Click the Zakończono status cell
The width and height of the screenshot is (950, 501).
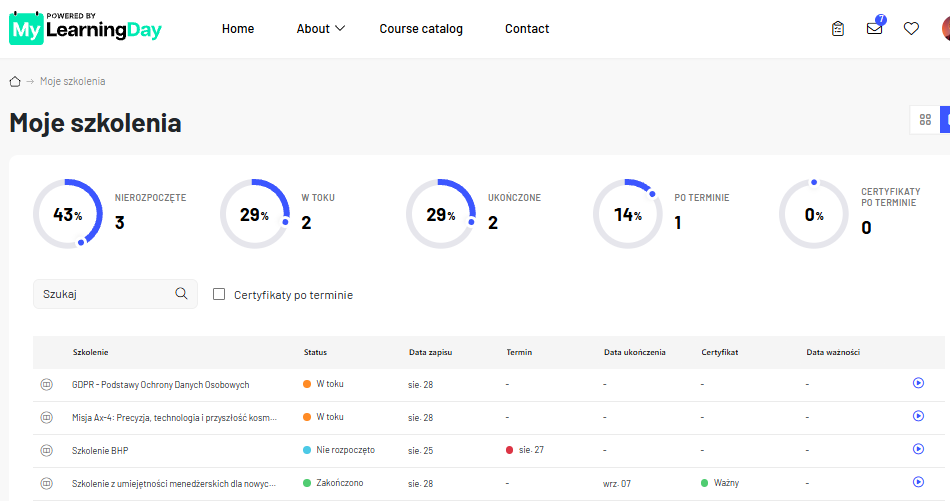tap(333, 483)
